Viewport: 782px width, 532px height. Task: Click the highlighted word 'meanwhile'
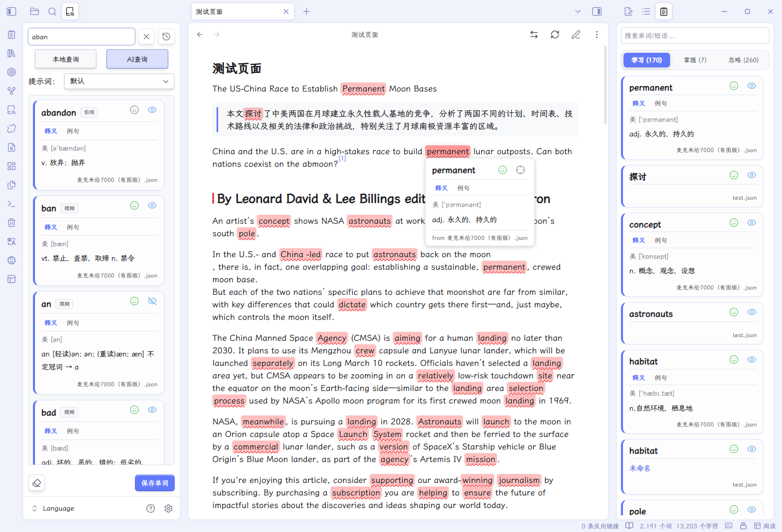(x=263, y=422)
